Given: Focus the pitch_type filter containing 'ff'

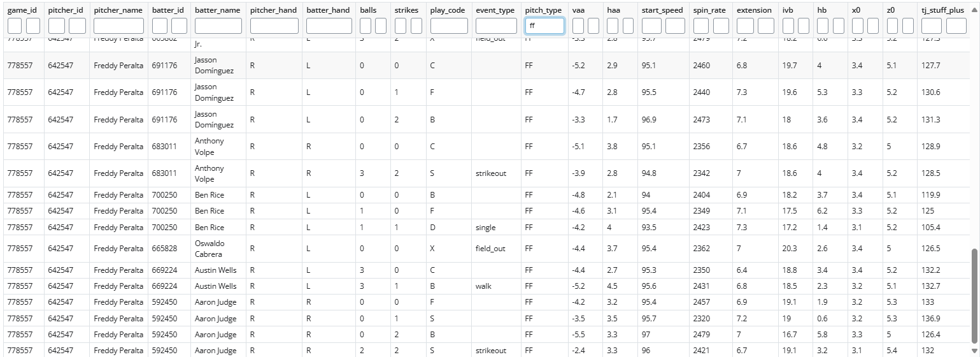Looking at the screenshot, I should pyautogui.click(x=544, y=26).
